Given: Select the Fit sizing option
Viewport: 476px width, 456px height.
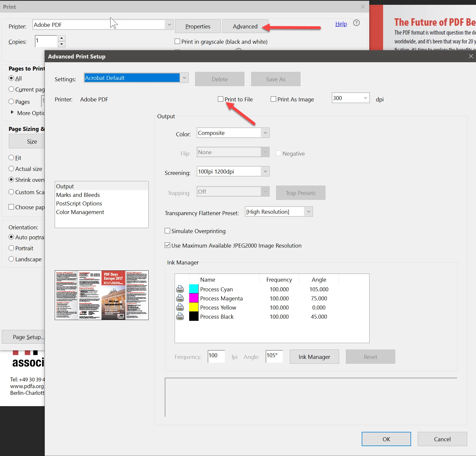Looking at the screenshot, I should 11,157.
